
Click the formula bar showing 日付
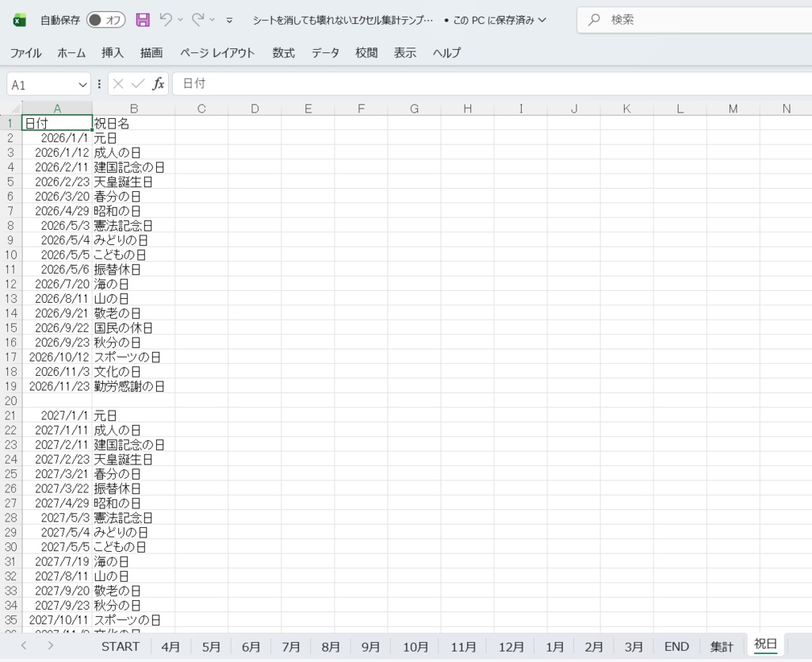click(x=492, y=84)
